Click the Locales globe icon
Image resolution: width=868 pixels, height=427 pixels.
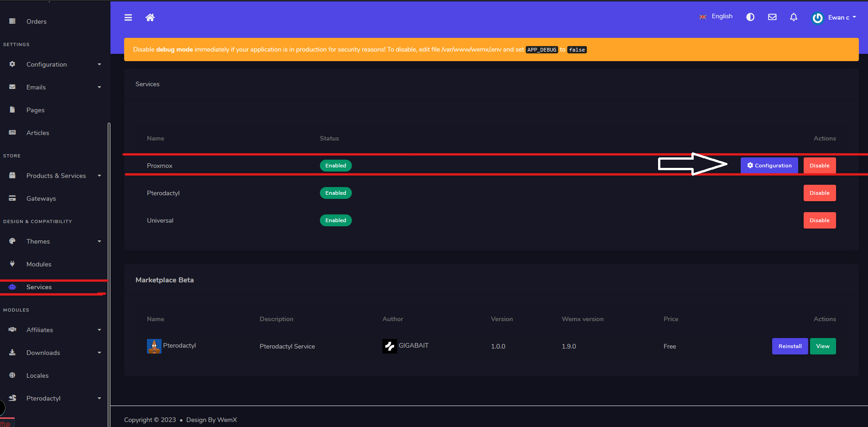coord(12,375)
